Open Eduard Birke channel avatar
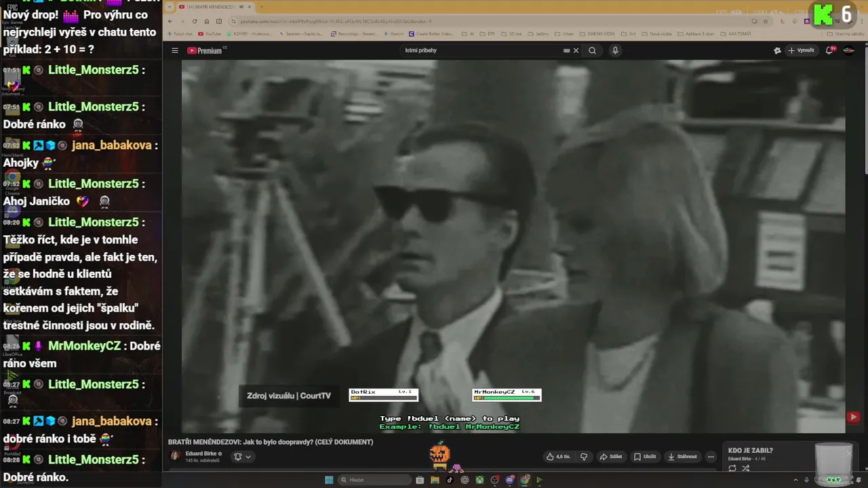This screenshot has width=868, height=488. tap(175, 456)
